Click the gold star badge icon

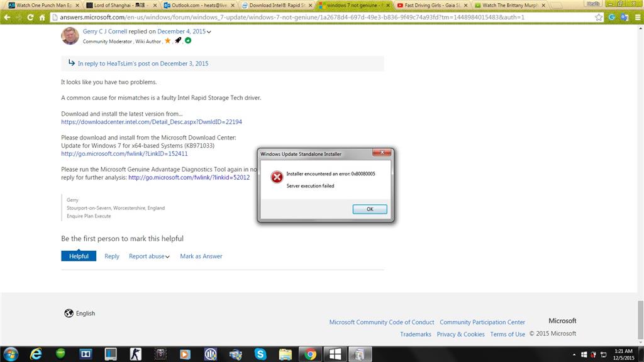pyautogui.click(x=167, y=41)
